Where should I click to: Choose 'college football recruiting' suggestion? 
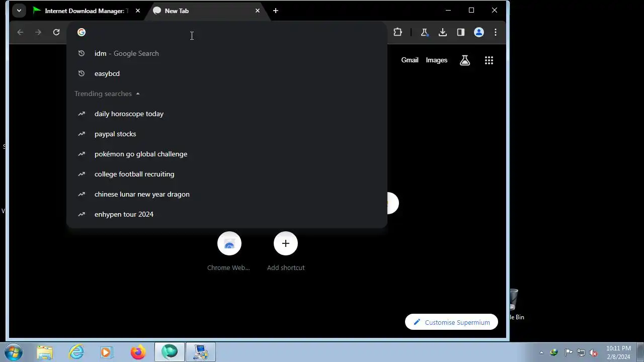227,174
